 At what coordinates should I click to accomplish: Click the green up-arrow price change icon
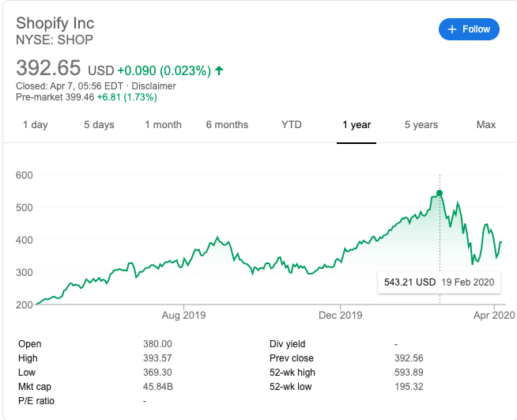(x=219, y=71)
